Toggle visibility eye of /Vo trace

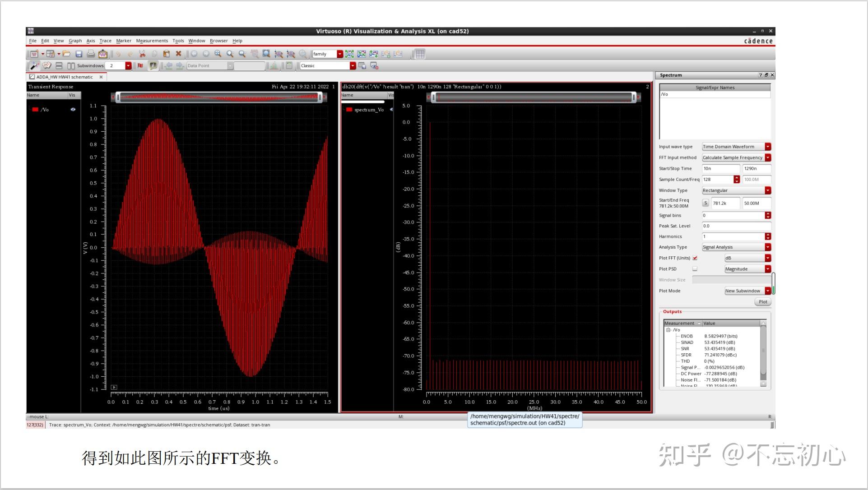click(x=73, y=110)
